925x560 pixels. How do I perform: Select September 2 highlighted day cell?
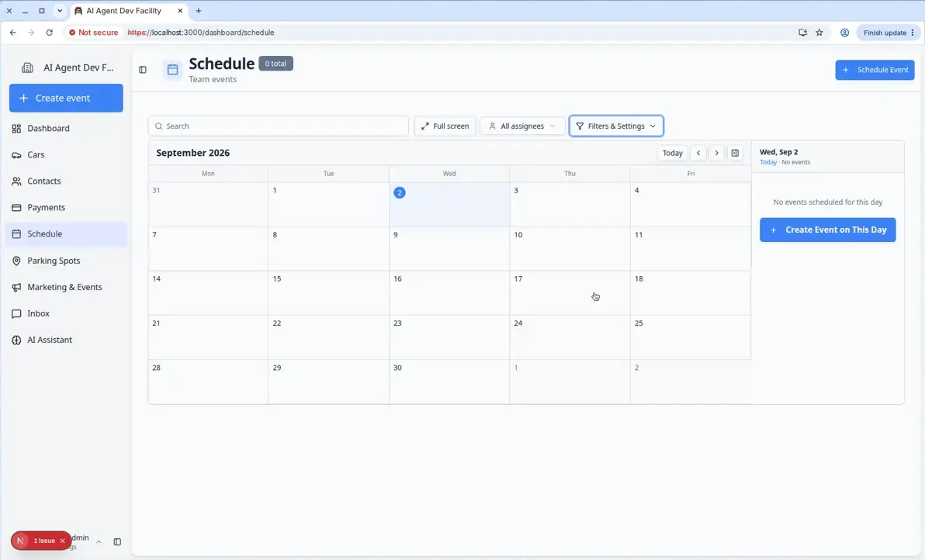click(449, 205)
